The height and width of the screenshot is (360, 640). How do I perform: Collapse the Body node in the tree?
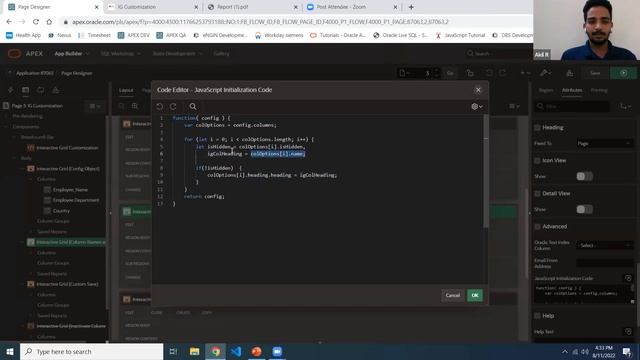point(14,158)
